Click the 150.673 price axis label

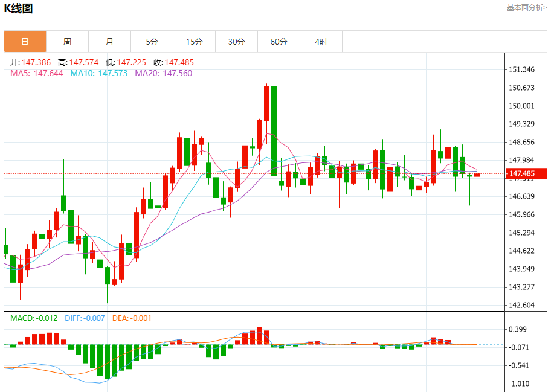[522, 88]
